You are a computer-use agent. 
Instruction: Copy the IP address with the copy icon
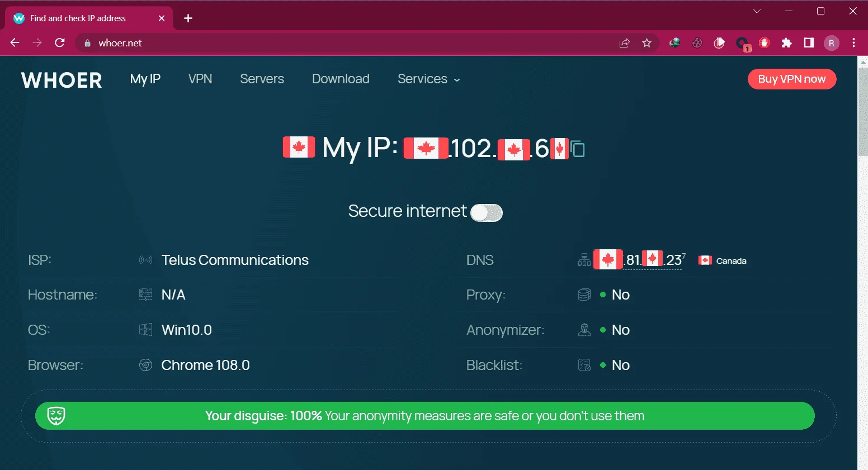[578, 149]
